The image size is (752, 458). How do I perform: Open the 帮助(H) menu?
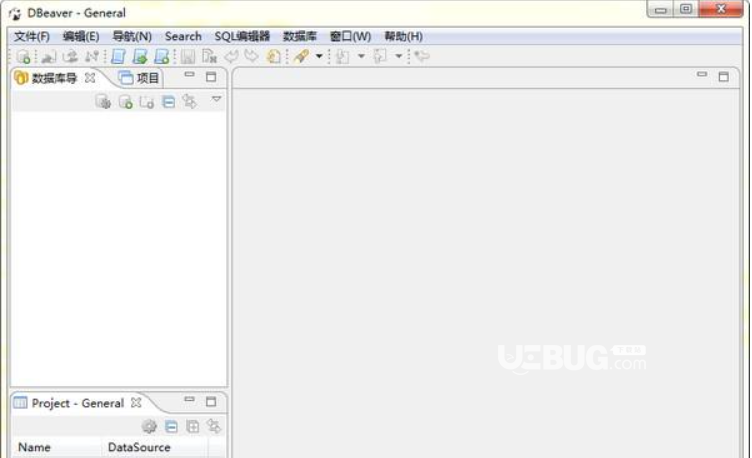pos(403,36)
